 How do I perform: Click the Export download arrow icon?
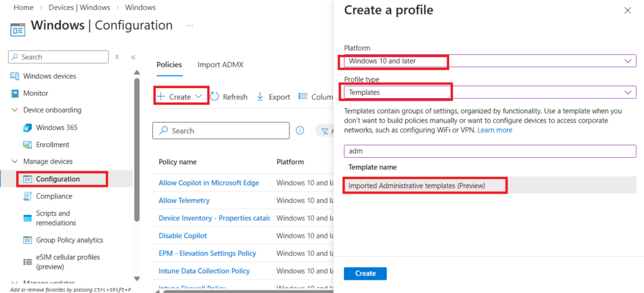[260, 96]
